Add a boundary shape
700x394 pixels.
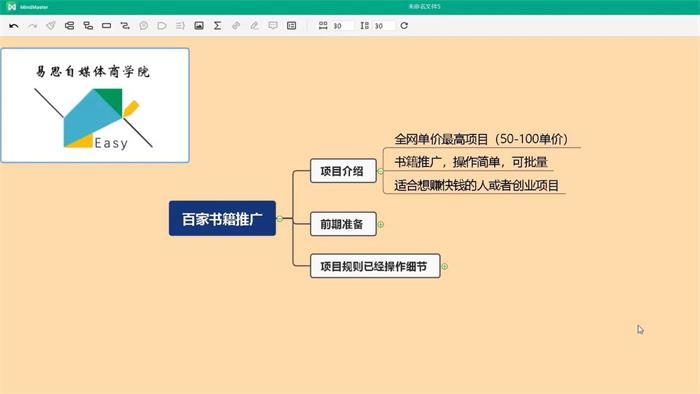click(x=162, y=26)
